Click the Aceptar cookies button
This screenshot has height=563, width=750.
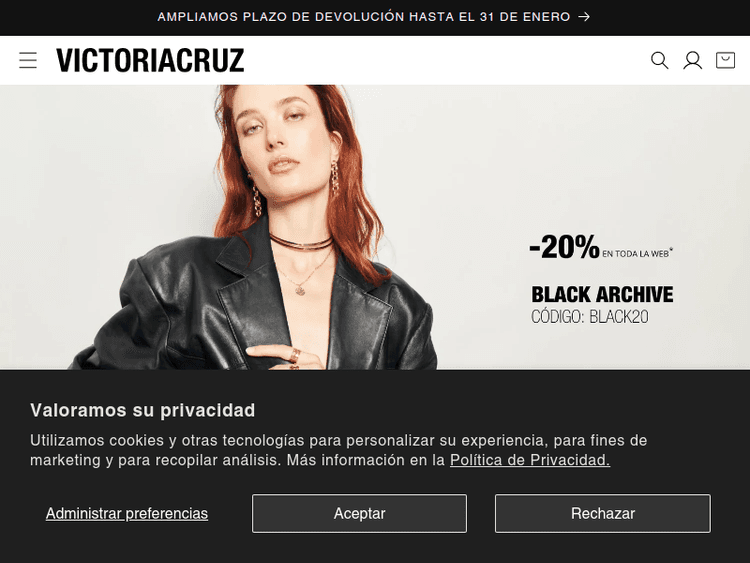click(359, 513)
